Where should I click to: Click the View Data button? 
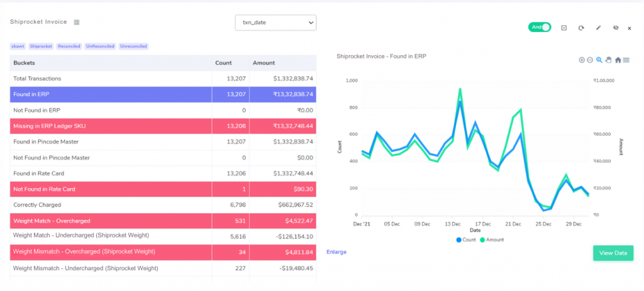(x=613, y=253)
